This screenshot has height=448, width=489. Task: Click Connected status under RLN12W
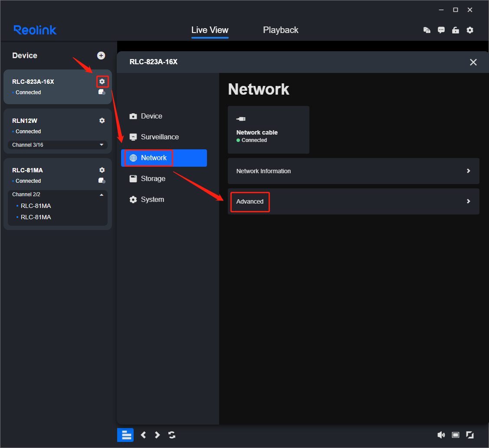pyautogui.click(x=28, y=132)
